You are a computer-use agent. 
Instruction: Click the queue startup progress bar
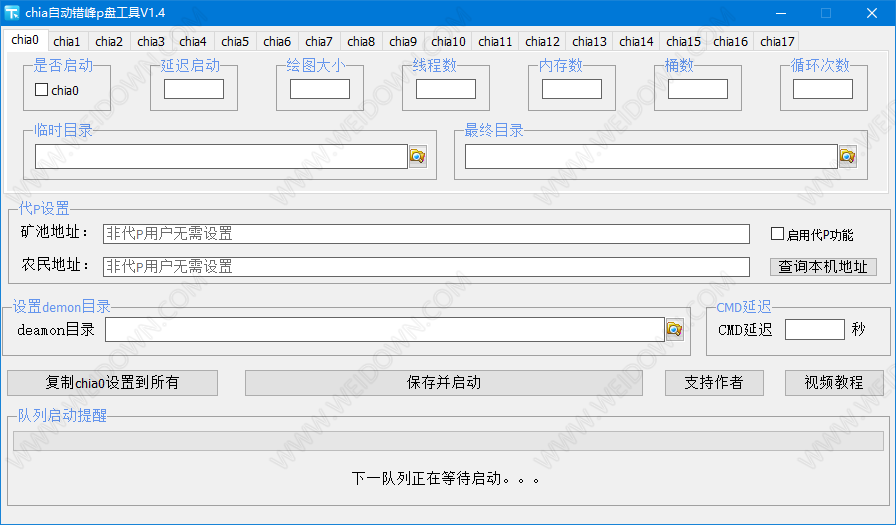449,441
